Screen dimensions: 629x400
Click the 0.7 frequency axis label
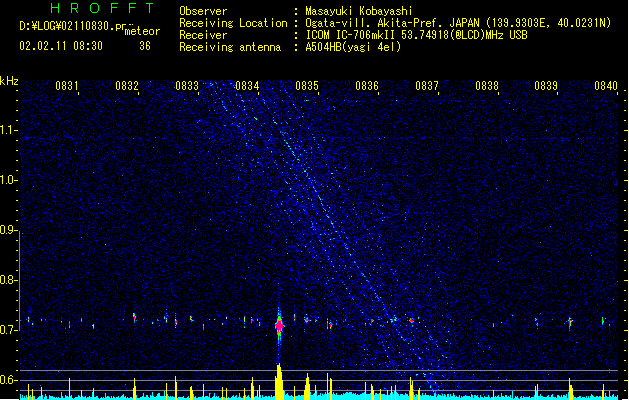9,330
